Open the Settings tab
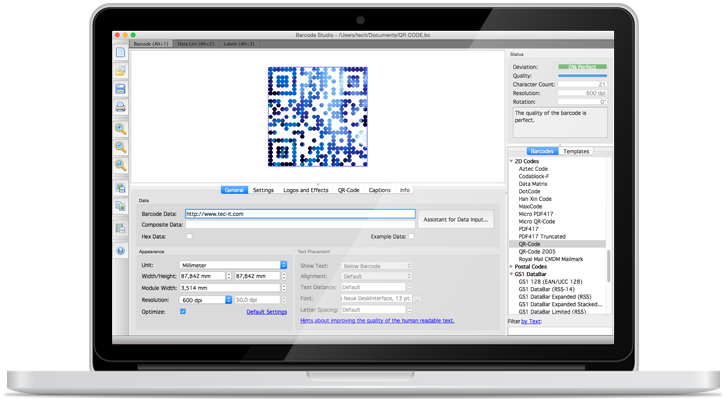This screenshot has width=726, height=399. [x=263, y=190]
